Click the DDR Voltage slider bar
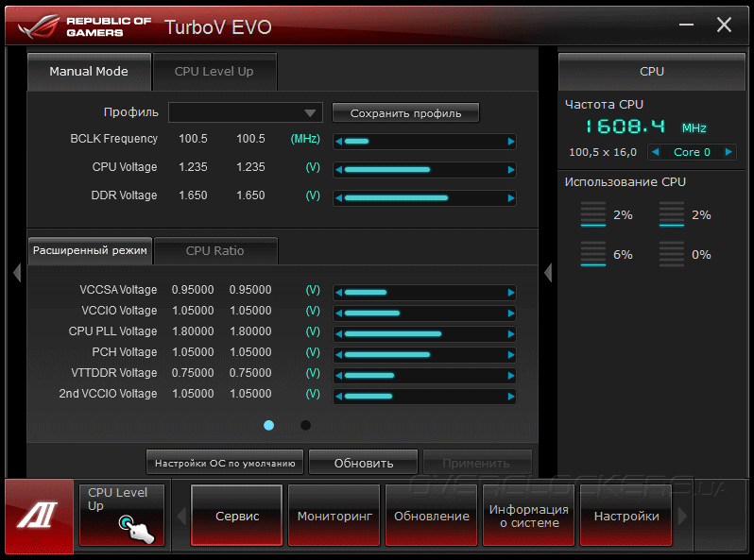This screenshot has height=560, width=754. point(425,198)
